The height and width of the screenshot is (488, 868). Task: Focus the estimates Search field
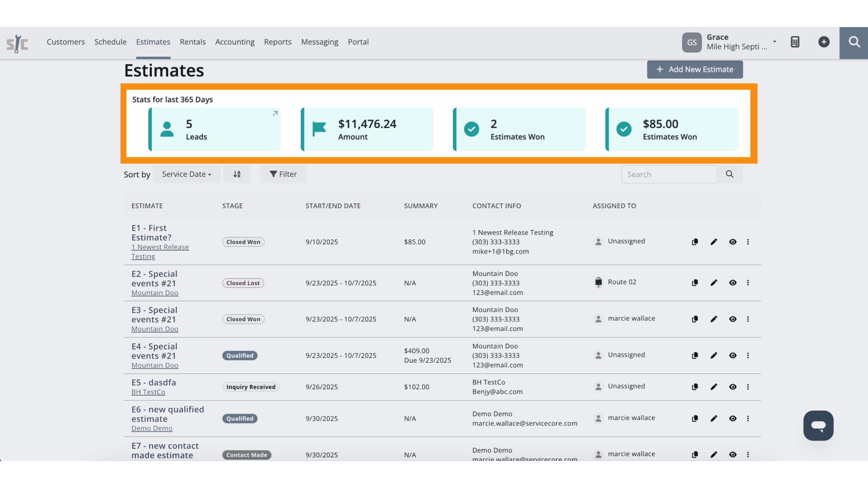click(669, 175)
